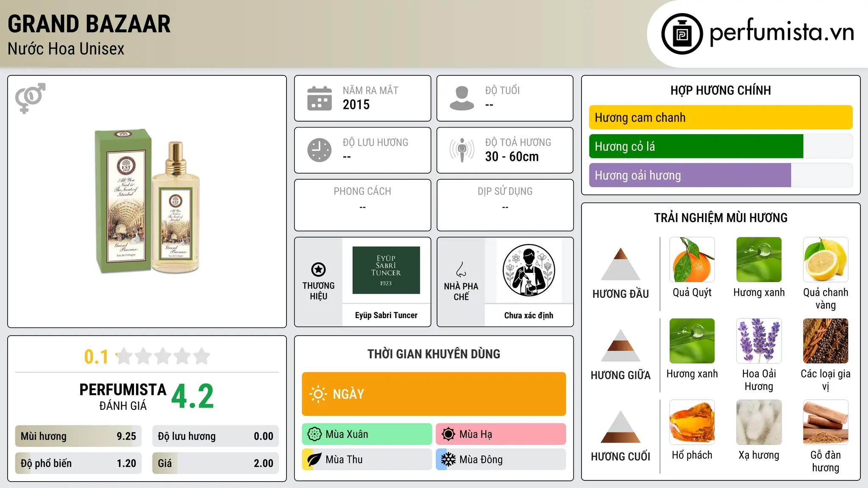Image resolution: width=868 pixels, height=488 pixels.
Task: Click the Hổ phách amber image
Action: (x=692, y=422)
